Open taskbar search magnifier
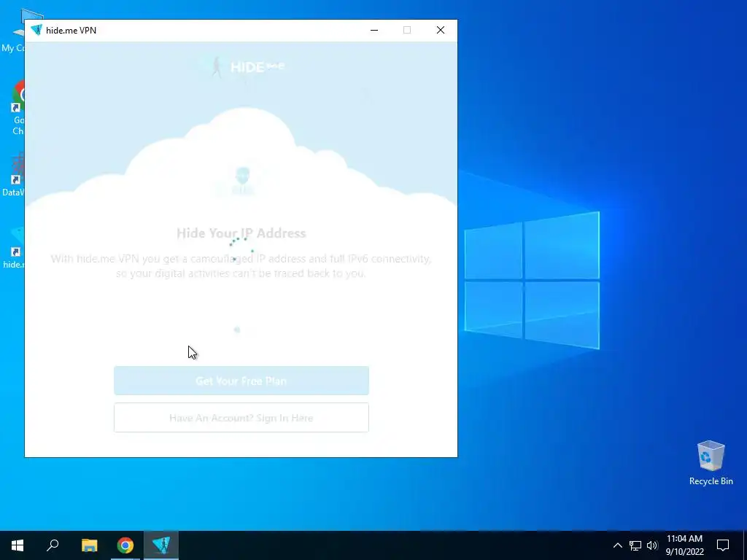747x560 pixels. pos(53,545)
